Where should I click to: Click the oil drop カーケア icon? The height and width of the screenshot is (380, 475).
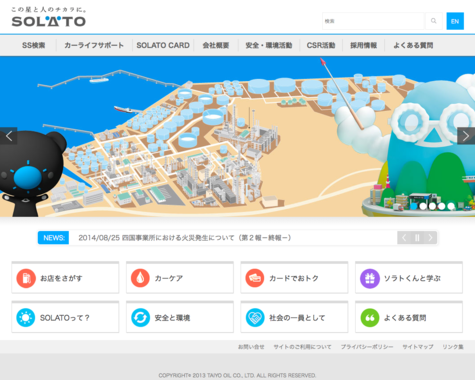click(x=140, y=278)
